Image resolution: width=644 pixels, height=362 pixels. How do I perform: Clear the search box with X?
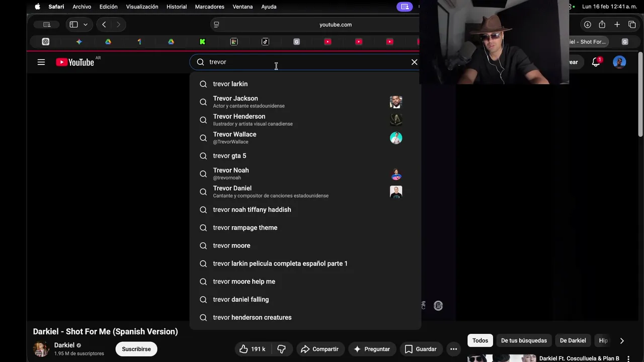tap(414, 62)
